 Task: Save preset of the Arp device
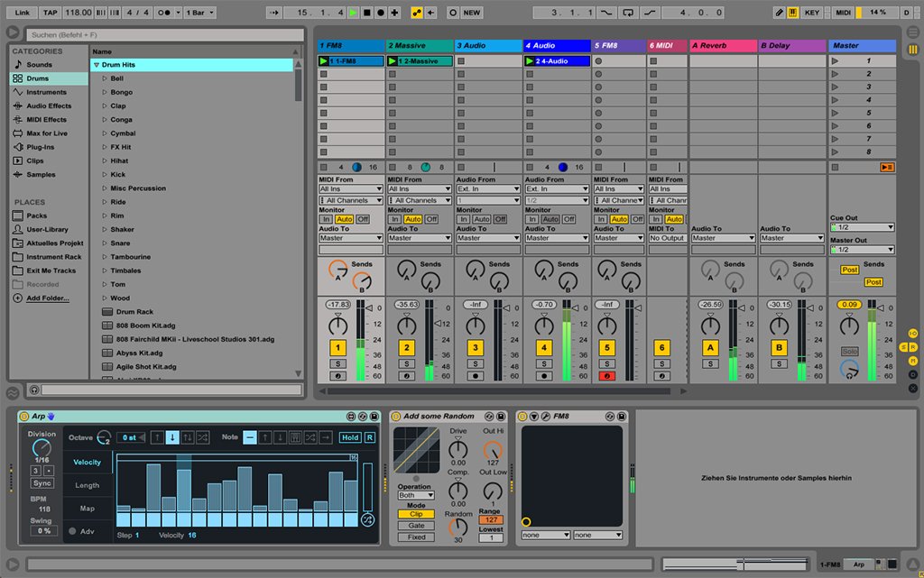[374, 417]
